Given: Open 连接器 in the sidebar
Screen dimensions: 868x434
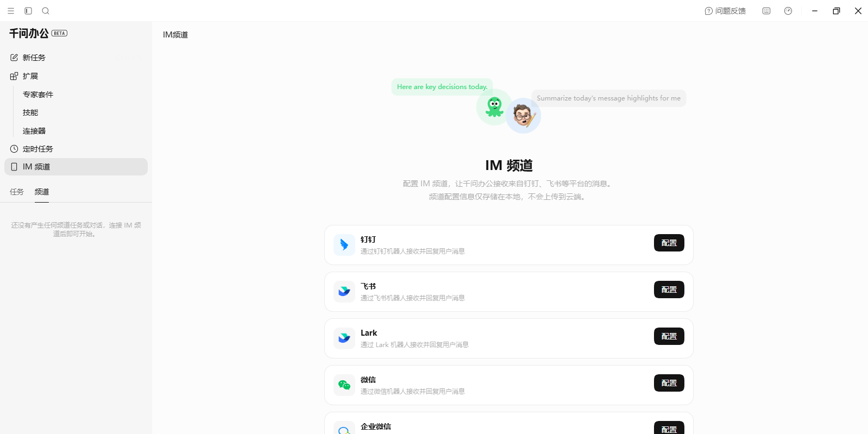Looking at the screenshot, I should pos(34,131).
